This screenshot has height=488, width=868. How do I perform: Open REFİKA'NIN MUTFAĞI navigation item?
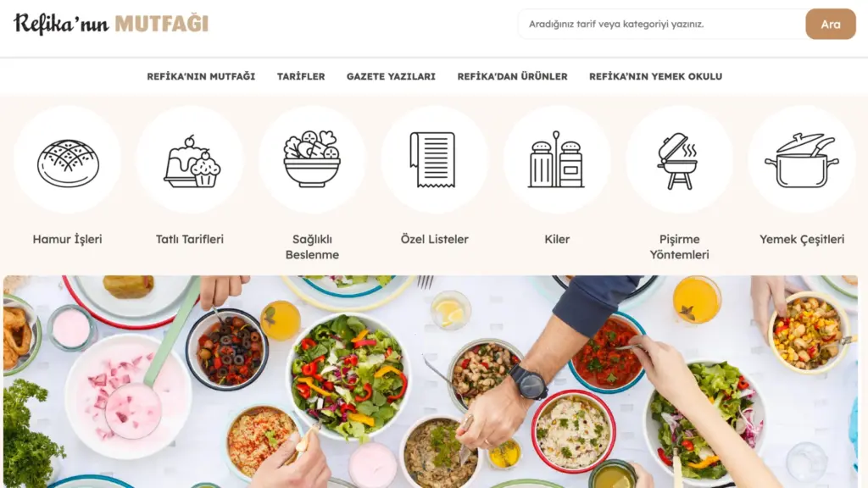click(x=201, y=76)
